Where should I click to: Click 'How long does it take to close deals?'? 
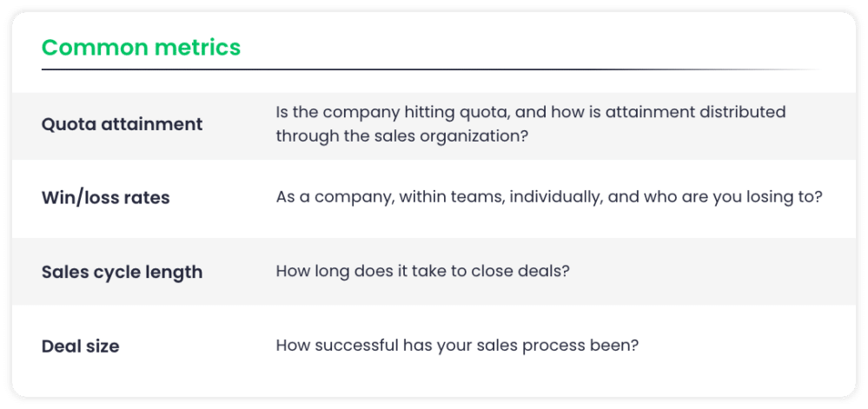point(423,272)
